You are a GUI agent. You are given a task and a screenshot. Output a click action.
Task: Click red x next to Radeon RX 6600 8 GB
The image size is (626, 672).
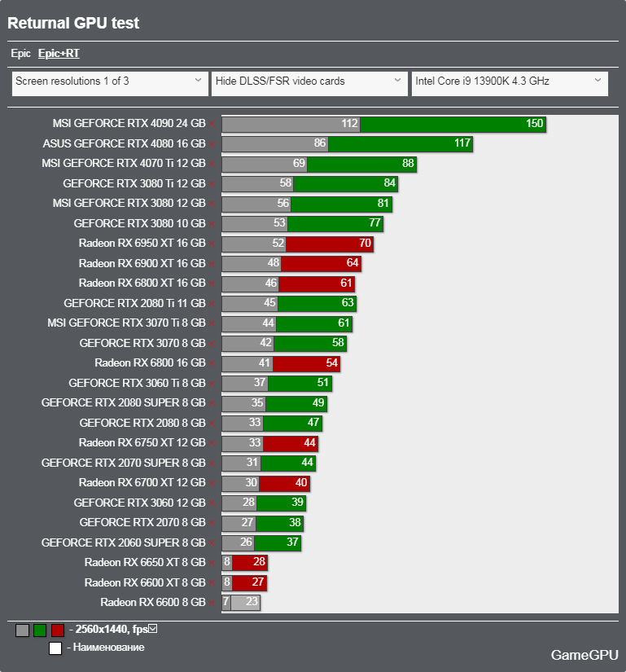coord(212,603)
